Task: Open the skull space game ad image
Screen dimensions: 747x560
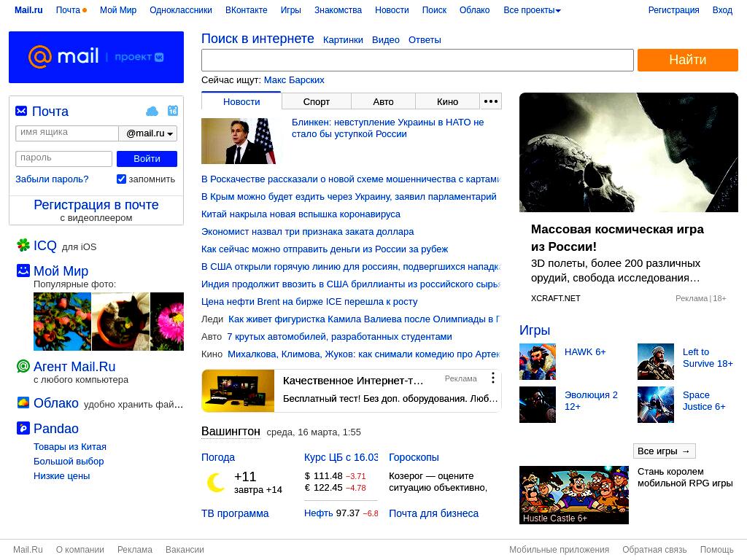Action: click(629, 152)
